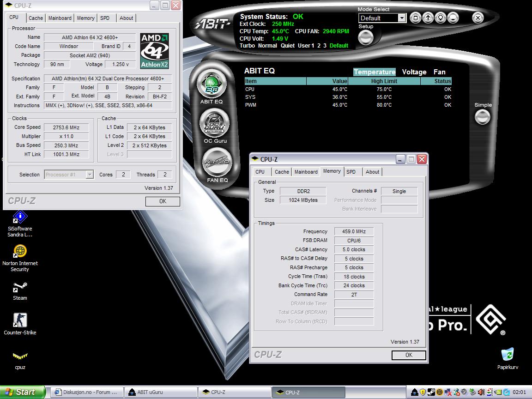Select the PWM temperature row in ABIT EQ
The height and width of the screenshot is (399, 532).
click(x=348, y=105)
